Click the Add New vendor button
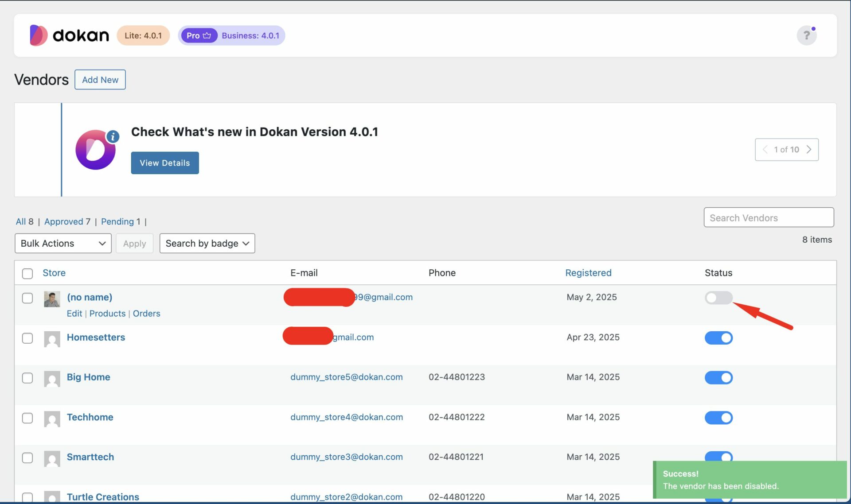The width and height of the screenshot is (851, 504). 100,80
